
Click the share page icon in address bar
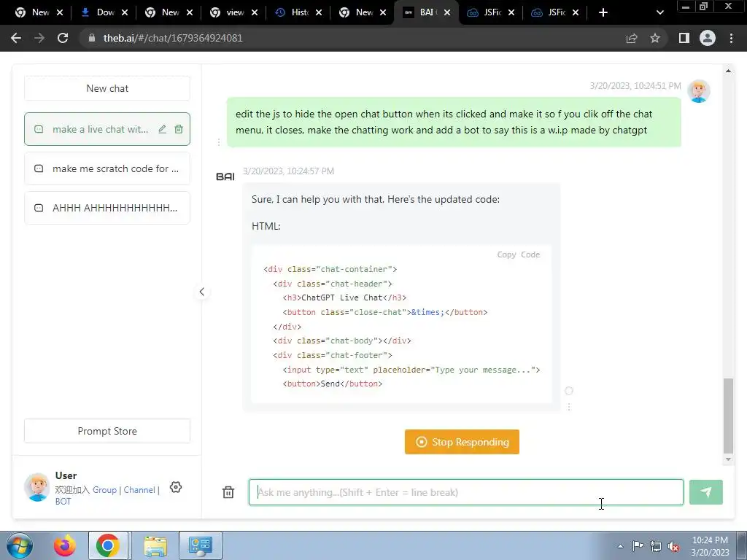tap(632, 38)
